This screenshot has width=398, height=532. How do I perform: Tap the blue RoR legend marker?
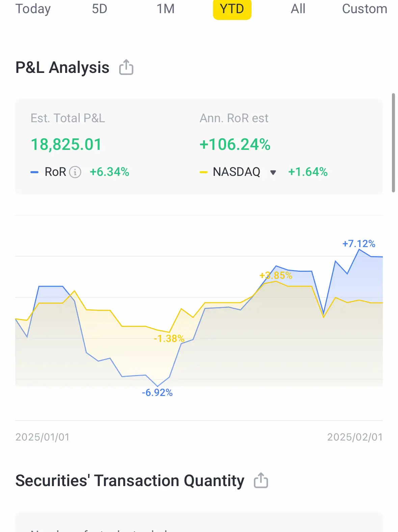point(34,172)
